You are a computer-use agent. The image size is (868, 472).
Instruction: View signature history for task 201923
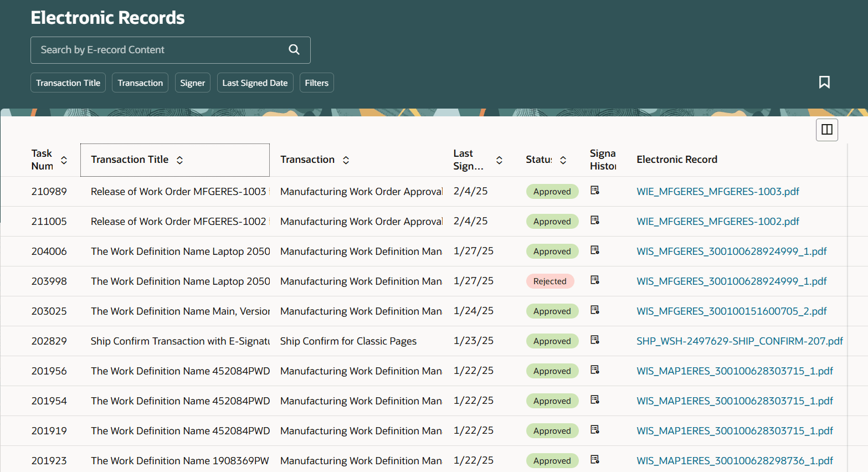pyautogui.click(x=595, y=459)
